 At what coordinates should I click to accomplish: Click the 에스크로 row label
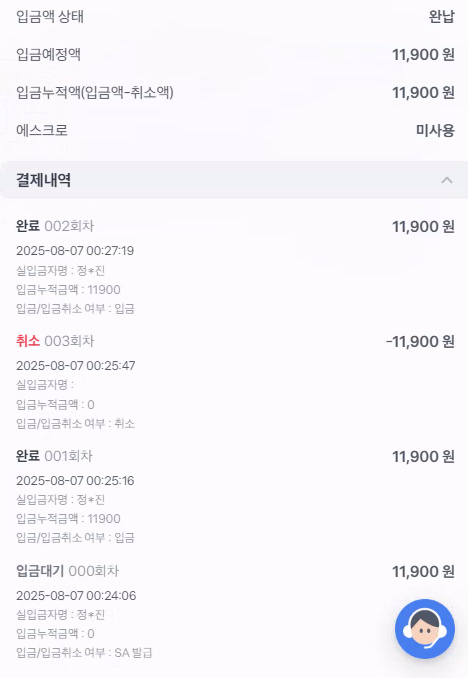pos(42,130)
